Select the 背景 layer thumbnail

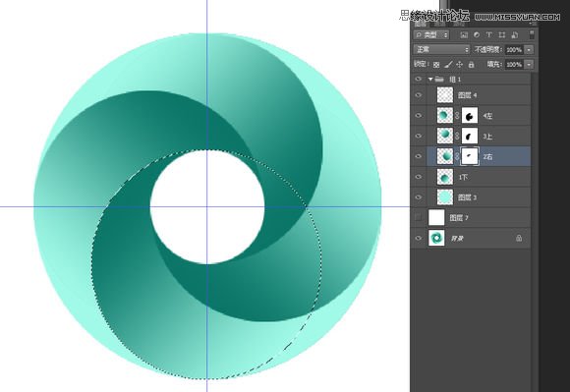click(x=436, y=239)
